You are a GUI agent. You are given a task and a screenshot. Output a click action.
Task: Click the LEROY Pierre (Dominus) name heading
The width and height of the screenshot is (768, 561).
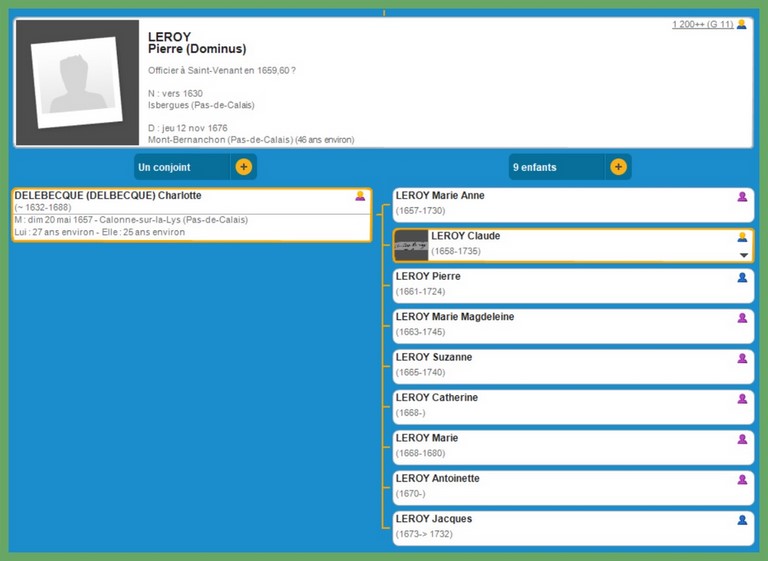click(x=196, y=43)
